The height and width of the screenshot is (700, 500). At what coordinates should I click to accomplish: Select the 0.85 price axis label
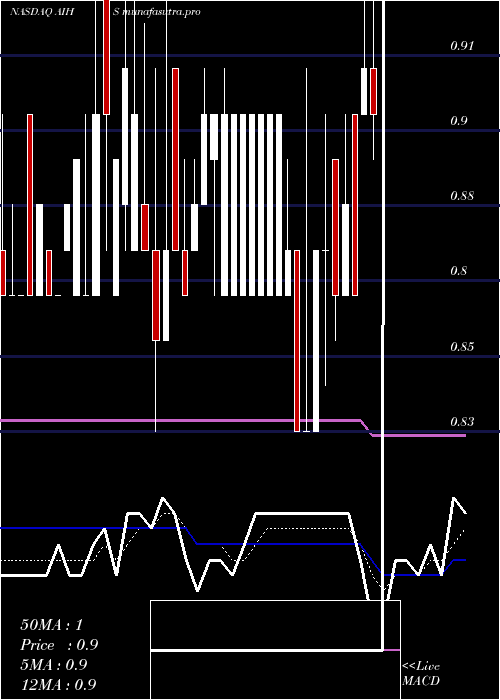point(462,346)
